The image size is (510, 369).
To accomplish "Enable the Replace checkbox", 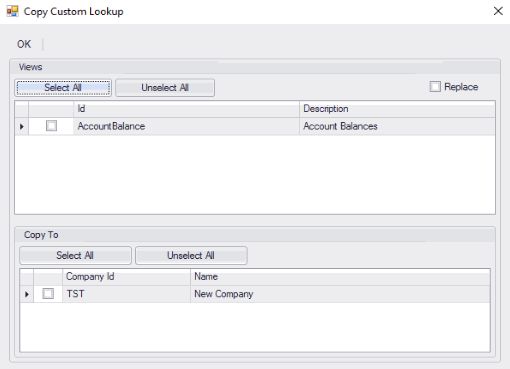I will coord(435,87).
